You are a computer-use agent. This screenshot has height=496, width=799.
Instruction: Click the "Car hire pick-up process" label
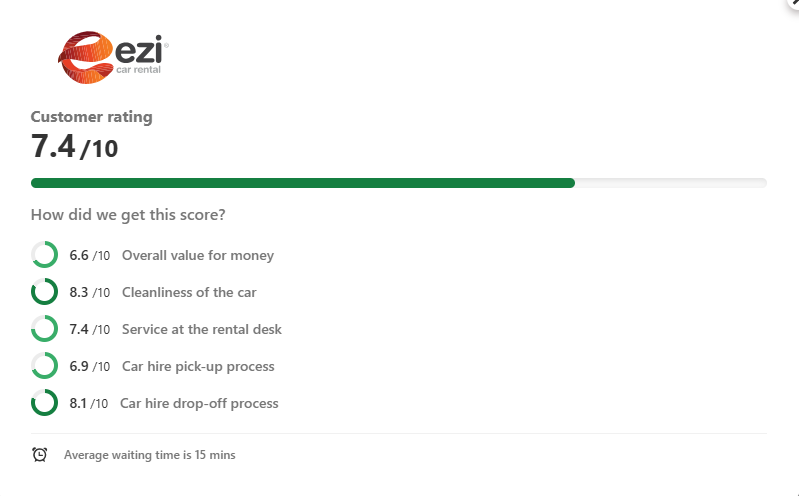[198, 366]
